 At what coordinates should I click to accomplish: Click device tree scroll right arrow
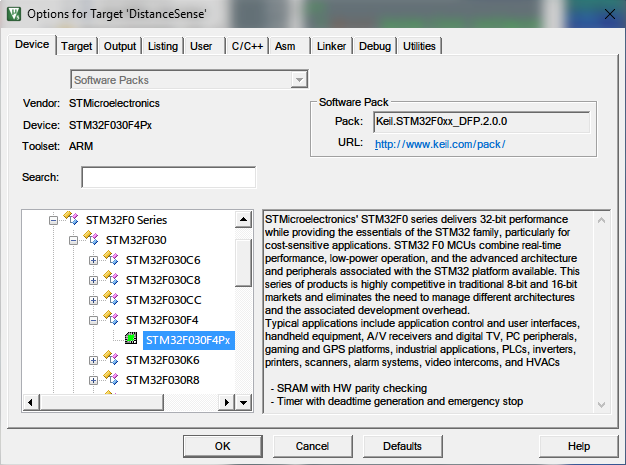227,402
